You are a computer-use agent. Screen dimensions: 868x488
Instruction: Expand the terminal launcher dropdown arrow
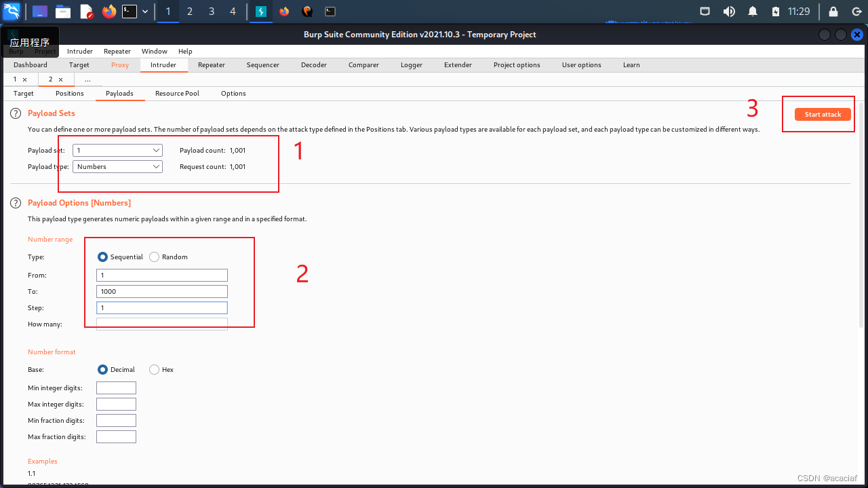click(x=145, y=12)
